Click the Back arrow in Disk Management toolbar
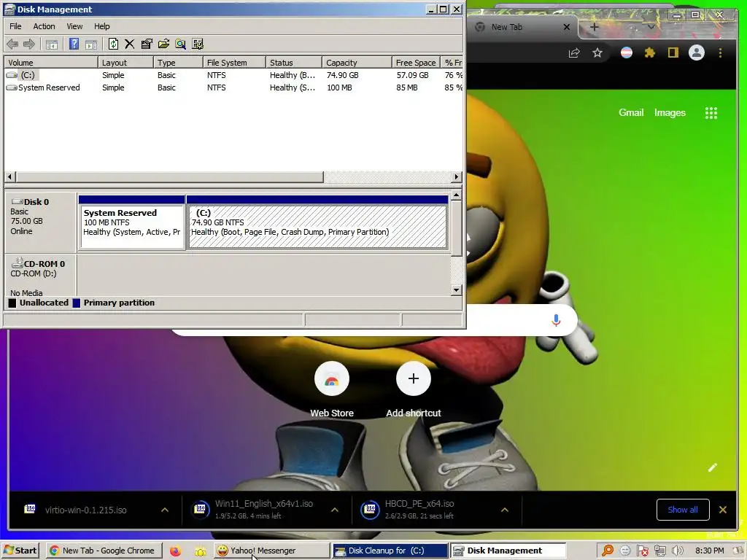This screenshot has width=747, height=560. coord(12,44)
